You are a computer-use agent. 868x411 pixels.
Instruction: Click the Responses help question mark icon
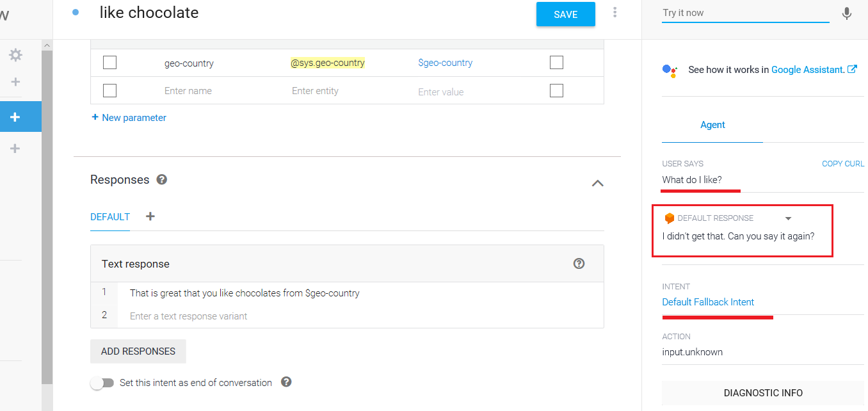162,180
